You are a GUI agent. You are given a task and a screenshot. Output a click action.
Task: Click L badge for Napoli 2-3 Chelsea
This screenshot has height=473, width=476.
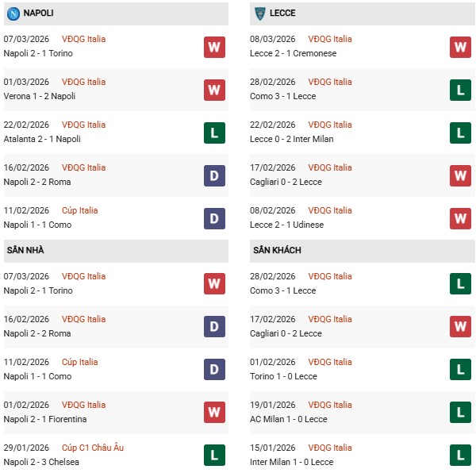coord(214,456)
